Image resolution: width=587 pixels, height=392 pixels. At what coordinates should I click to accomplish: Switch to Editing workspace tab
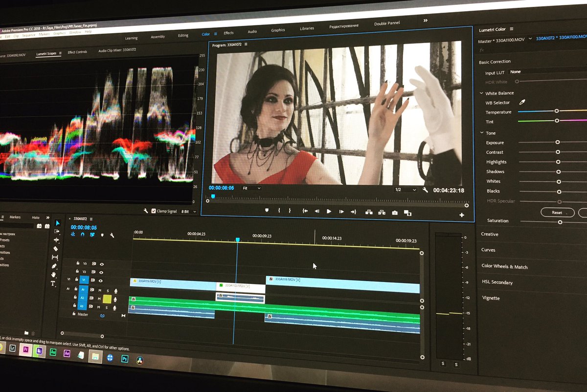pos(183,35)
